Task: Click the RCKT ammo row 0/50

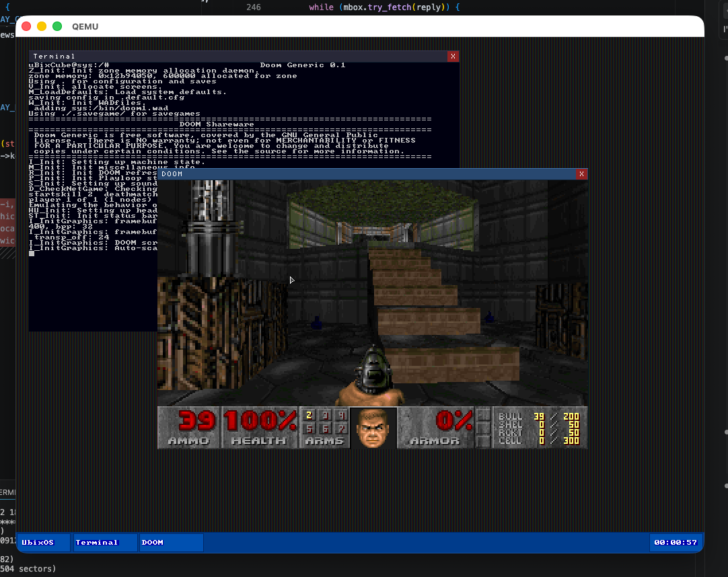Action: click(x=538, y=432)
